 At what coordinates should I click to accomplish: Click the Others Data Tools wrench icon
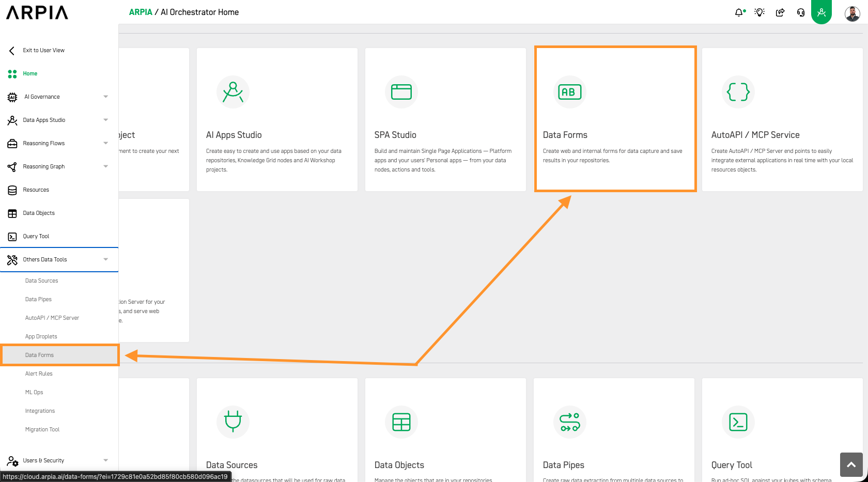tap(12, 260)
